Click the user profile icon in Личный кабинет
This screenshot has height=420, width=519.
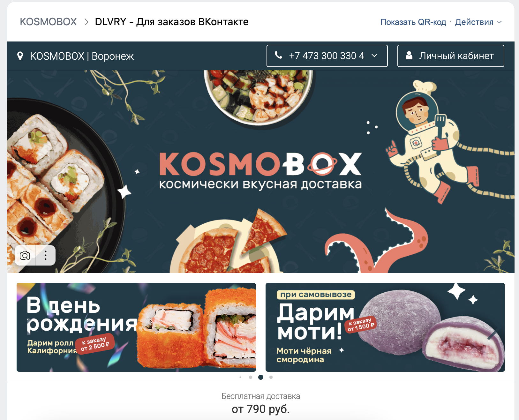tap(409, 56)
